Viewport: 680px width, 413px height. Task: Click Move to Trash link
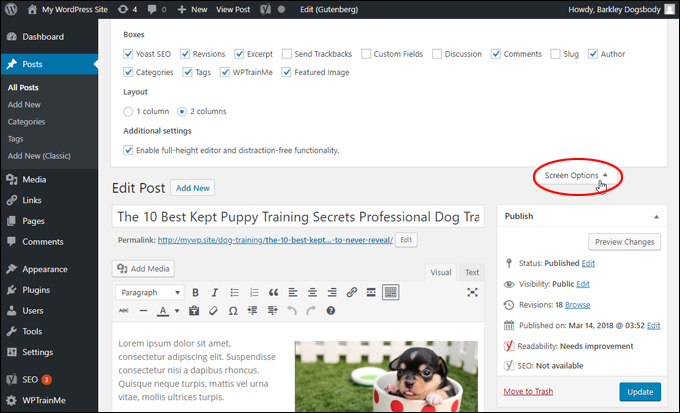click(528, 391)
